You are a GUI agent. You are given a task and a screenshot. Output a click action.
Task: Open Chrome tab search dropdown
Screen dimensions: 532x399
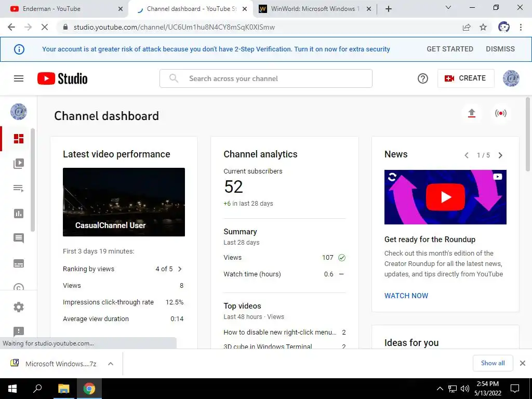click(x=448, y=7)
